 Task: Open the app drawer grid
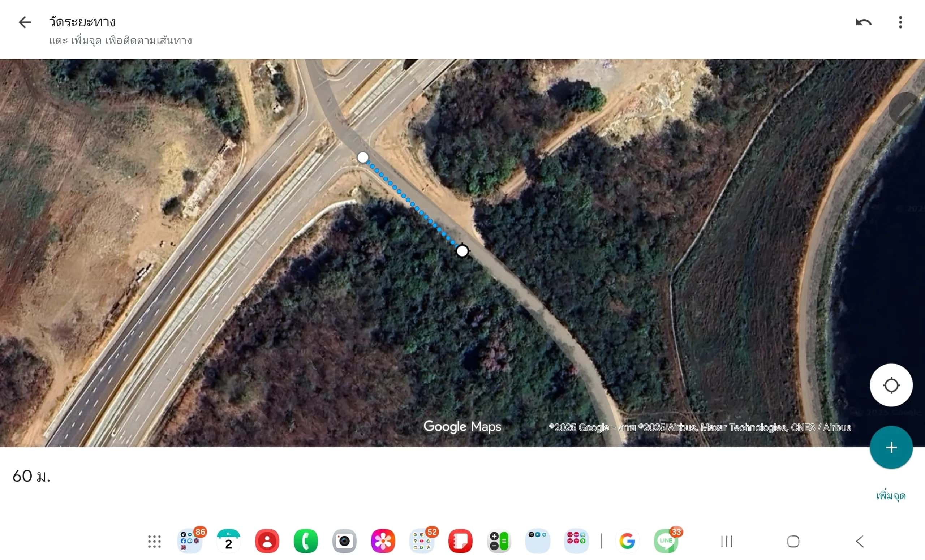(154, 541)
